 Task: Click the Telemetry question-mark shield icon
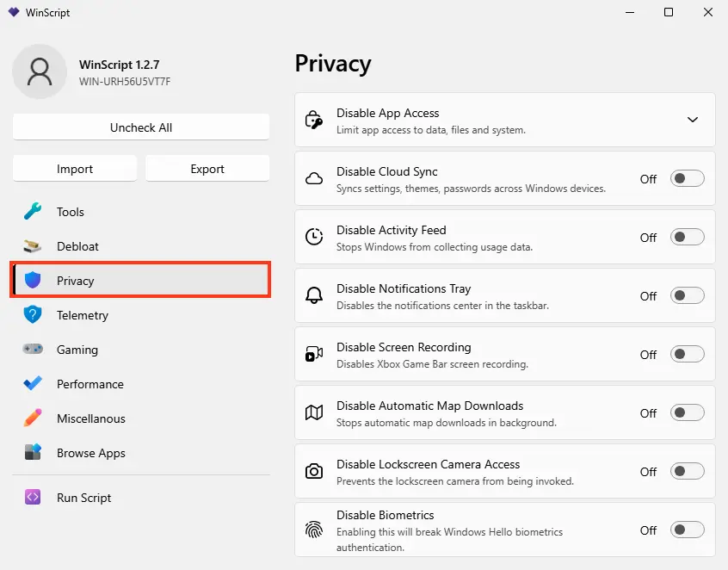tap(33, 314)
